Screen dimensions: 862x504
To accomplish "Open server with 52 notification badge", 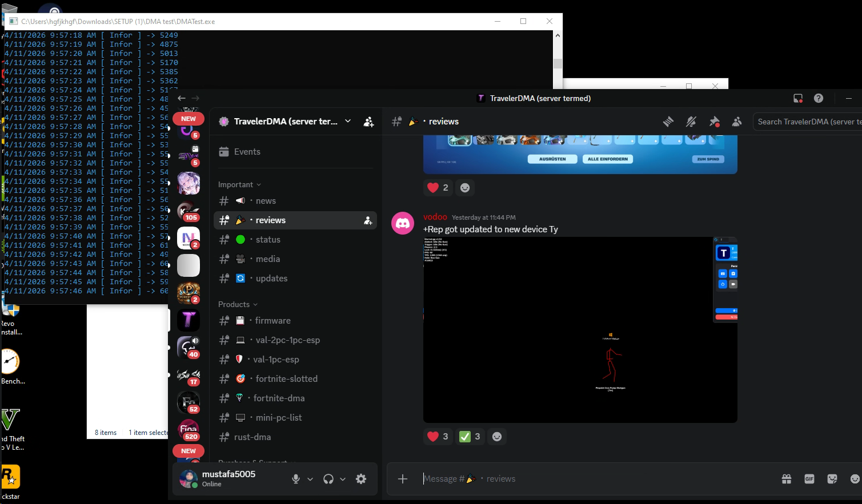I will 189,402.
